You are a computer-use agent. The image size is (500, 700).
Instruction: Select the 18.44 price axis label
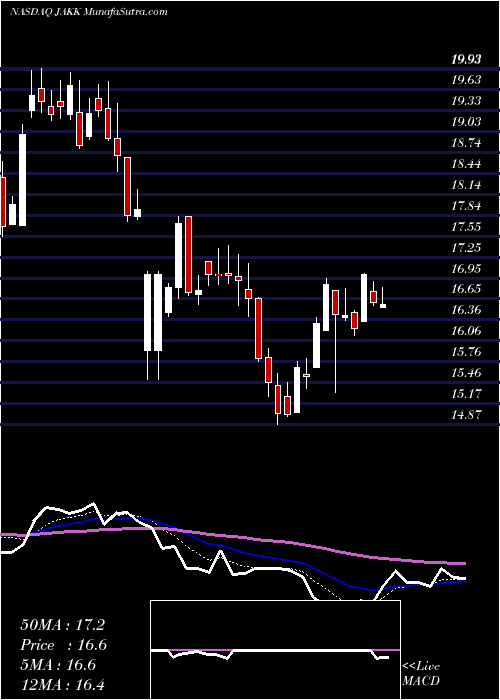point(467,164)
